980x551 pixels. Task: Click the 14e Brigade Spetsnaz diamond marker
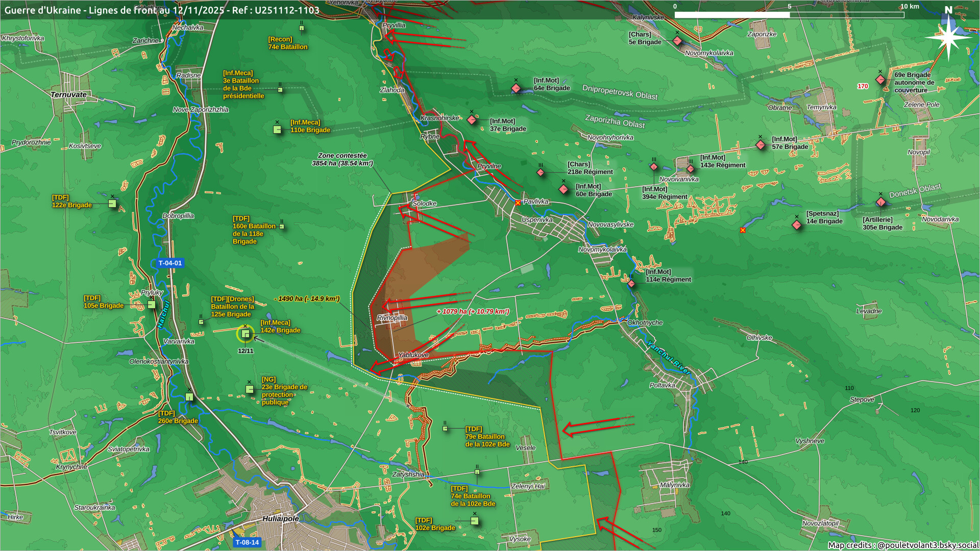[x=797, y=224]
